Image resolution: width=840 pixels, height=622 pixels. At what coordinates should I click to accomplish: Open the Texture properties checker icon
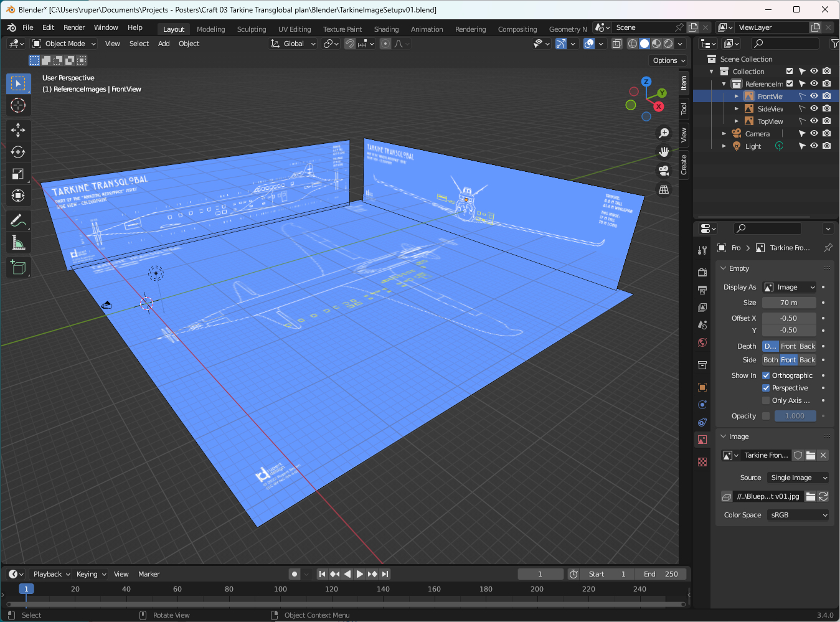(702, 462)
